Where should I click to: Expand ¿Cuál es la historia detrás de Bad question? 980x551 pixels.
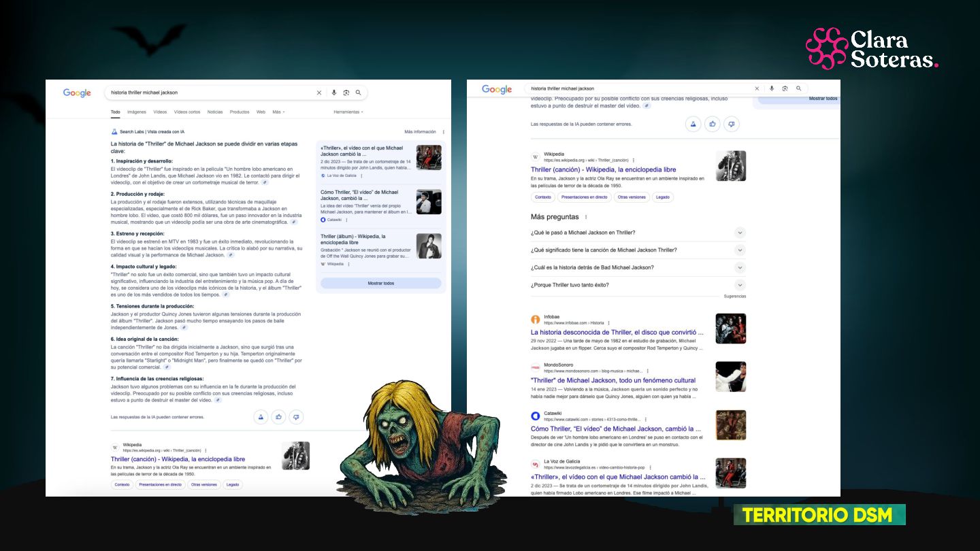click(x=638, y=267)
